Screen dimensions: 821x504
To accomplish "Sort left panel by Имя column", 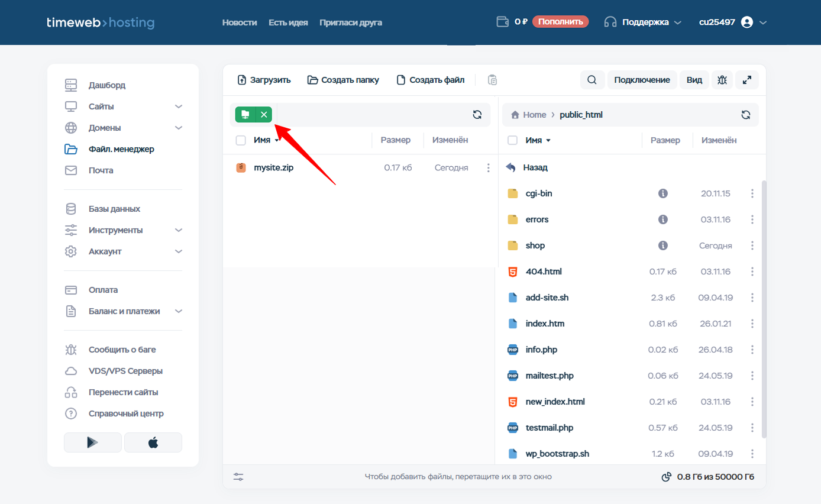I will [266, 140].
